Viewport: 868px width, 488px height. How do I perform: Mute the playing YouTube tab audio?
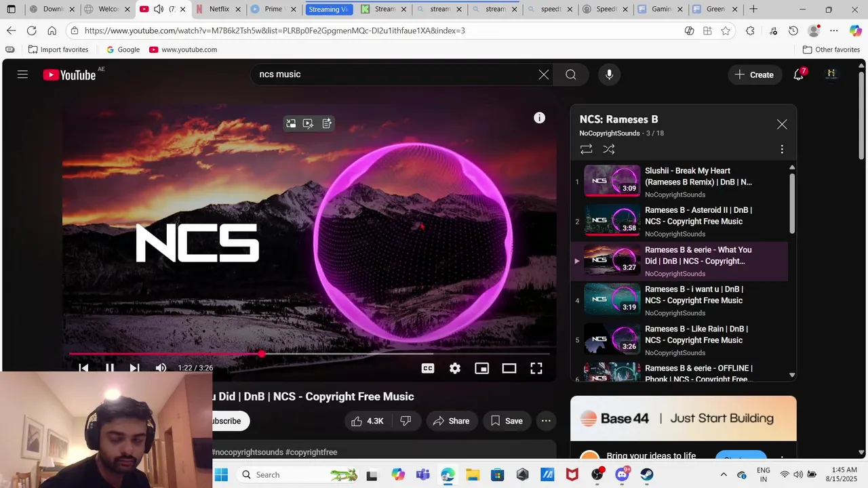coord(158,9)
